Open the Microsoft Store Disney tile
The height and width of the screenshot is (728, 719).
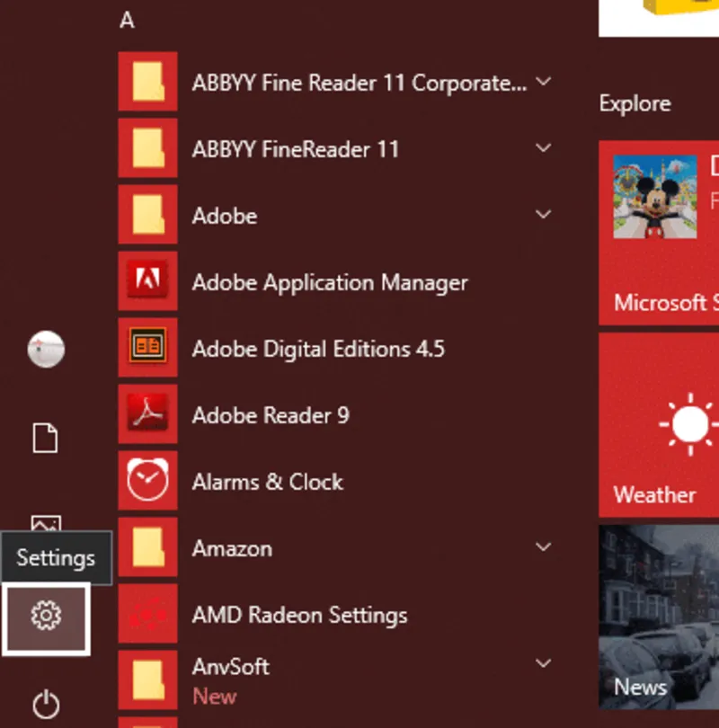point(659,232)
